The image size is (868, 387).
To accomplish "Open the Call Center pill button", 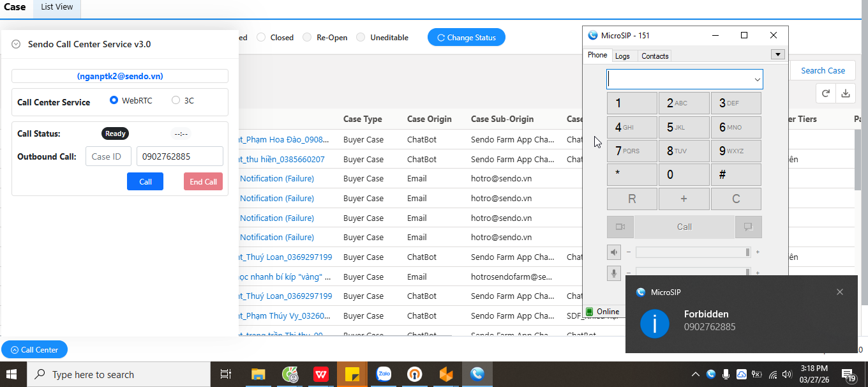I will (34, 350).
